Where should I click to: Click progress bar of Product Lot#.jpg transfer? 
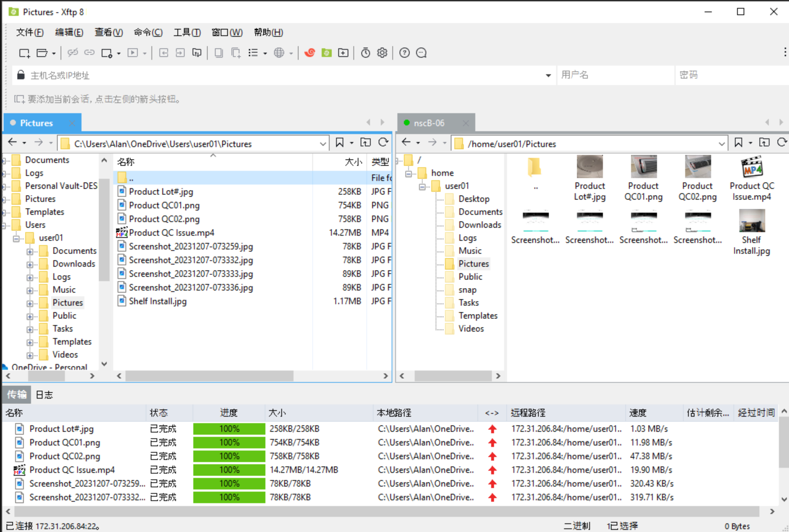click(229, 429)
